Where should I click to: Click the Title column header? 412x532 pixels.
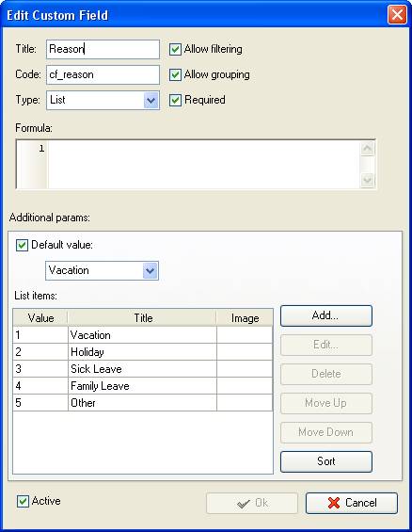point(142,318)
